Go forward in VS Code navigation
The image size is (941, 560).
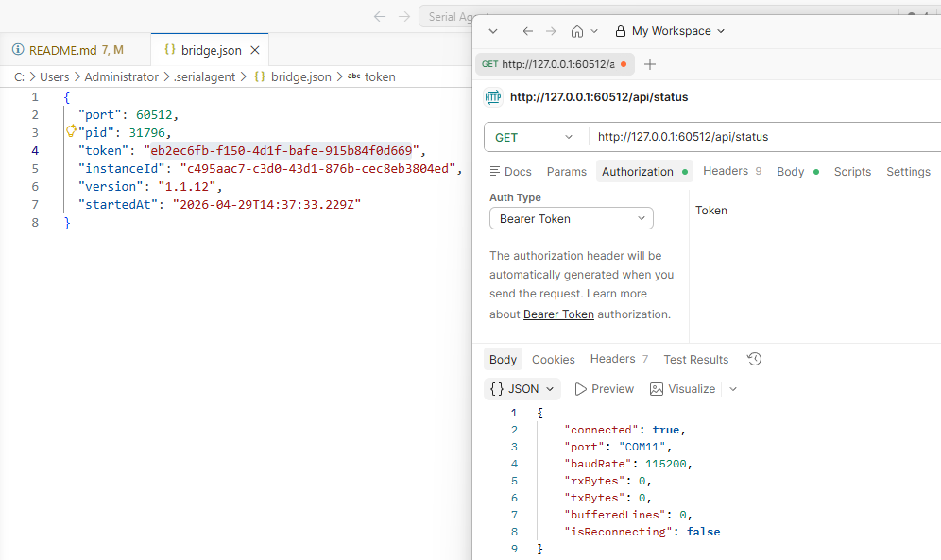click(x=404, y=17)
